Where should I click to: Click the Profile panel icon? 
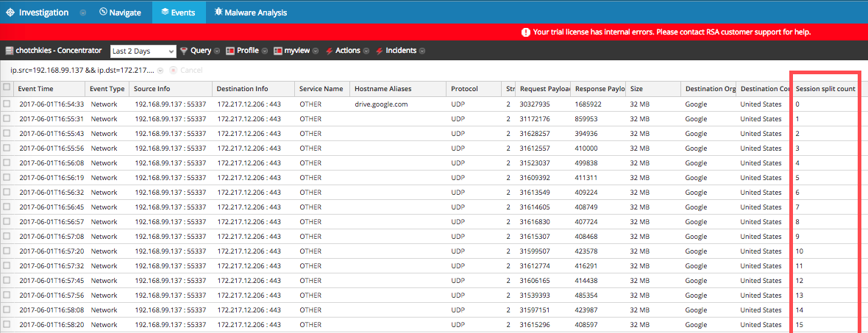click(230, 51)
